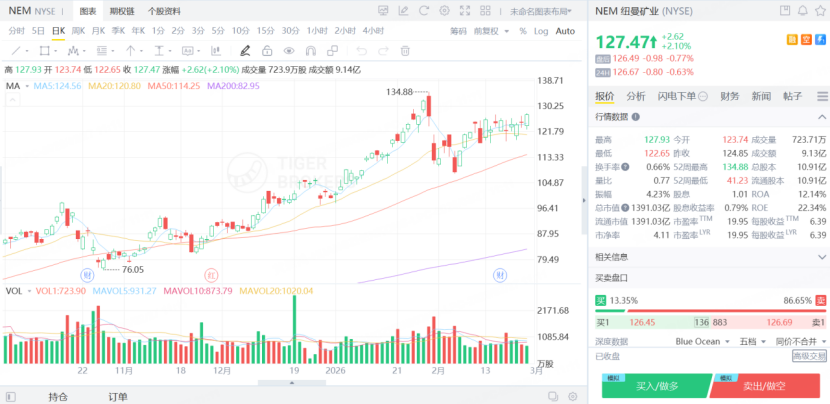Undo the last drawing action
Viewport: 830px width, 404px height.
[x=362, y=51]
